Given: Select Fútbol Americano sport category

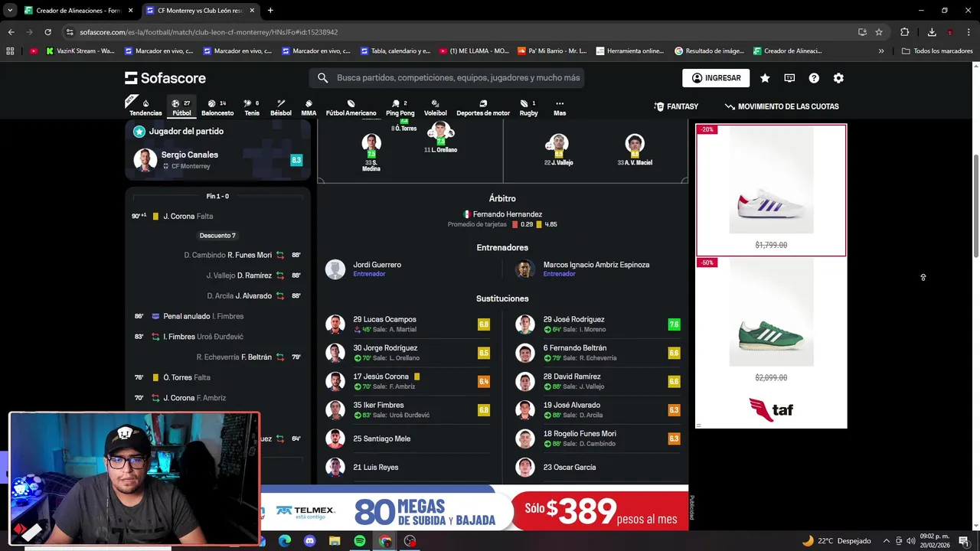Looking at the screenshot, I should [x=351, y=108].
